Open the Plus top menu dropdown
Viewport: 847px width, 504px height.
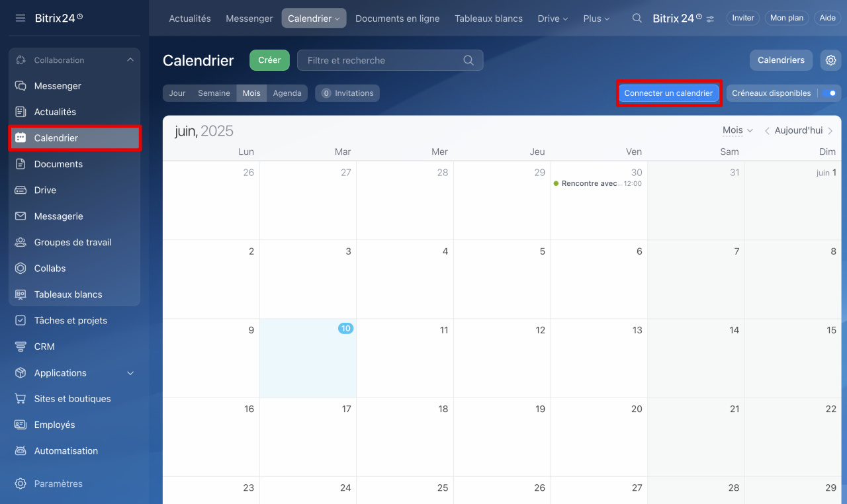click(596, 19)
